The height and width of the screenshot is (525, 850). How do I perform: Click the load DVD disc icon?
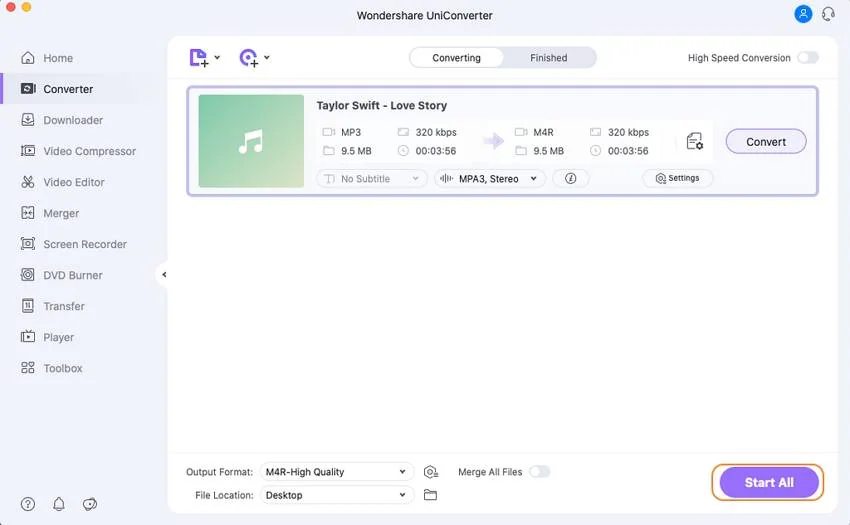249,57
